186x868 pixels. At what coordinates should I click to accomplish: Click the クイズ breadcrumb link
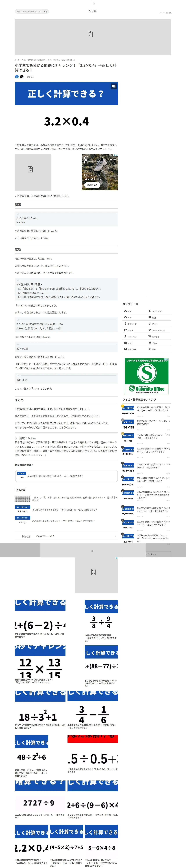click(24, 60)
